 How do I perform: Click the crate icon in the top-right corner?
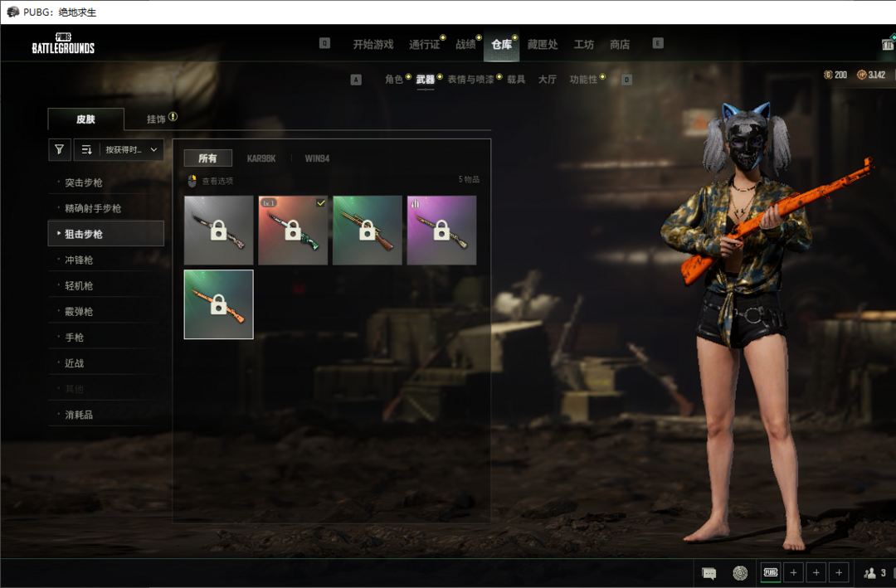coord(888,44)
